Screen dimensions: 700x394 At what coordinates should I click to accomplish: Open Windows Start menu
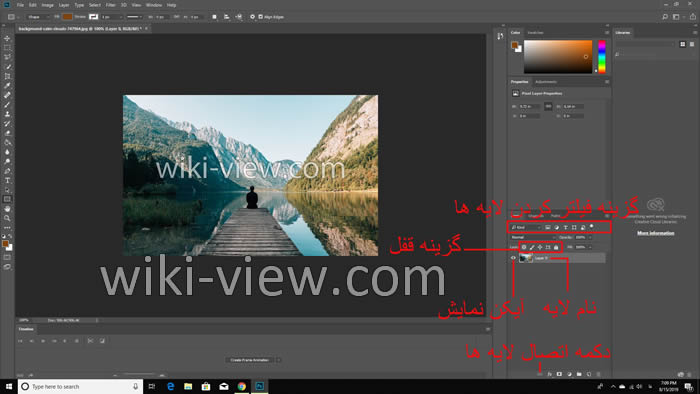click(9, 386)
